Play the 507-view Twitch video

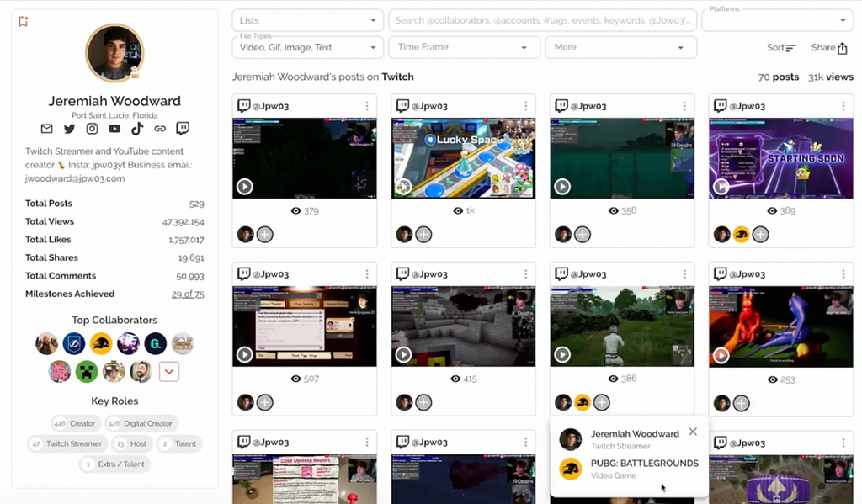tap(245, 354)
